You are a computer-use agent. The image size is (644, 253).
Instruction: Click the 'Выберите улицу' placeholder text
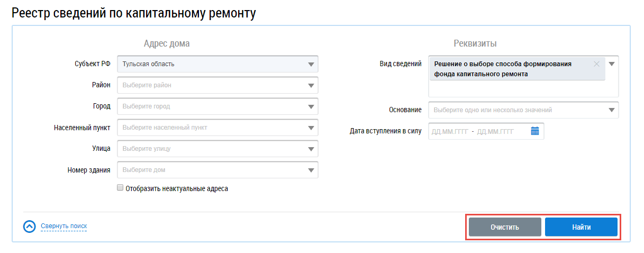[x=147, y=149]
